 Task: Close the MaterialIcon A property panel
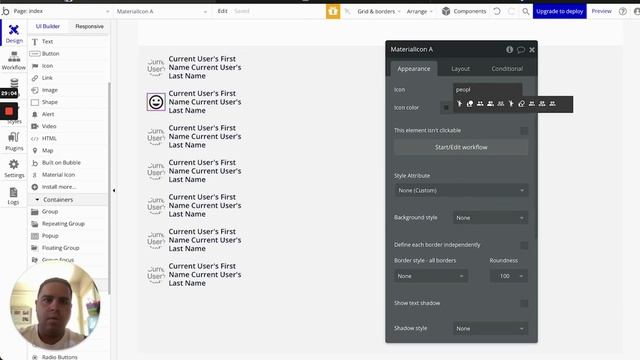532,49
